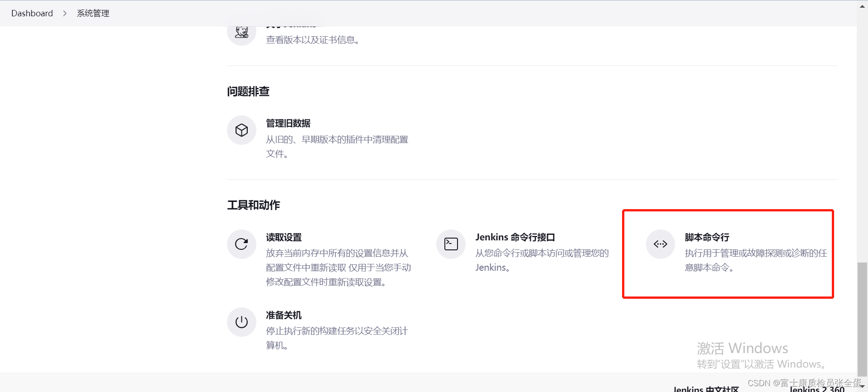Open the 管理旧数据 title link
The image size is (868, 392).
(288, 123)
